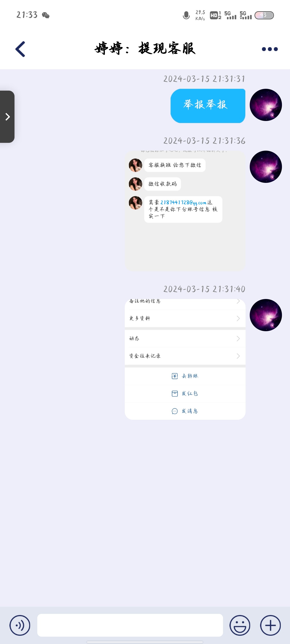
Task: Tap the back arrow icon
Action: pyautogui.click(x=20, y=49)
